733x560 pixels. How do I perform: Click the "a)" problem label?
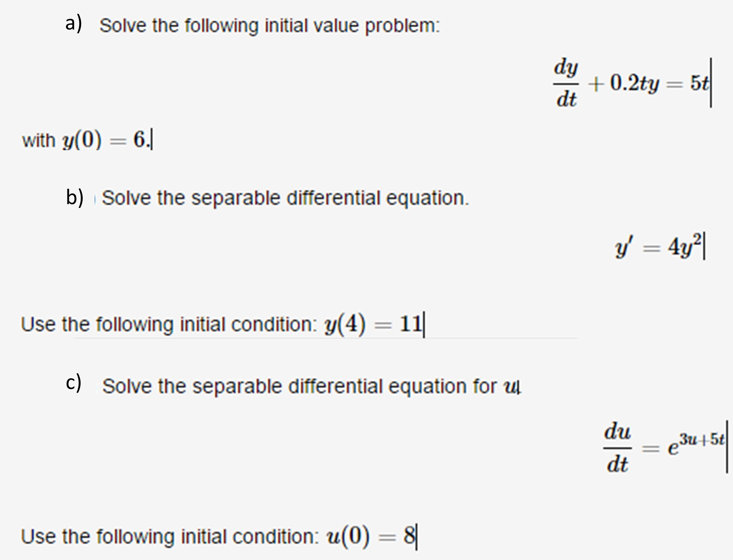(74, 24)
